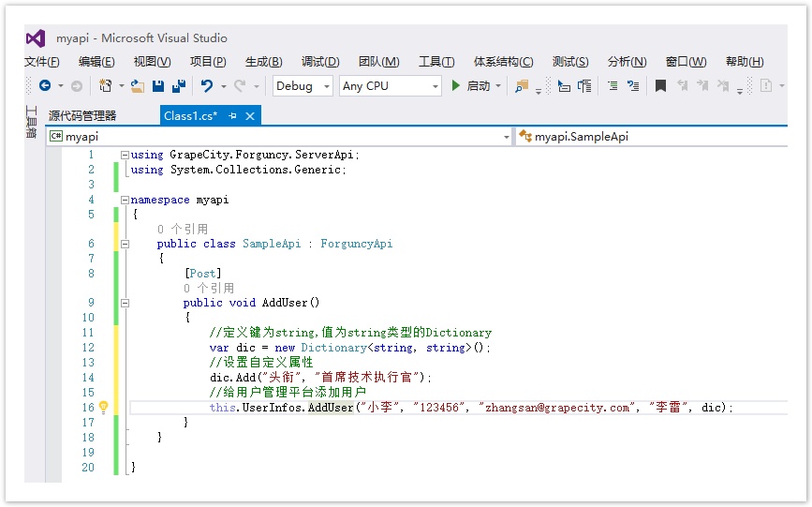Open the 工具箱 side panel tab

click(x=31, y=122)
